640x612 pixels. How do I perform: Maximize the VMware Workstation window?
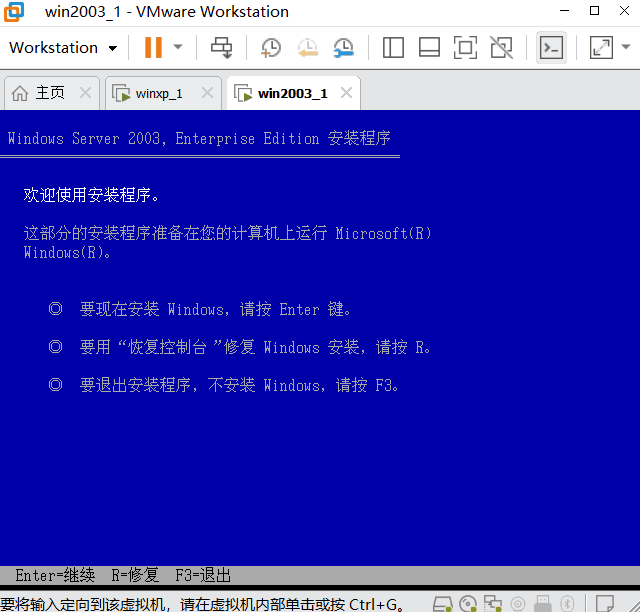(595, 11)
